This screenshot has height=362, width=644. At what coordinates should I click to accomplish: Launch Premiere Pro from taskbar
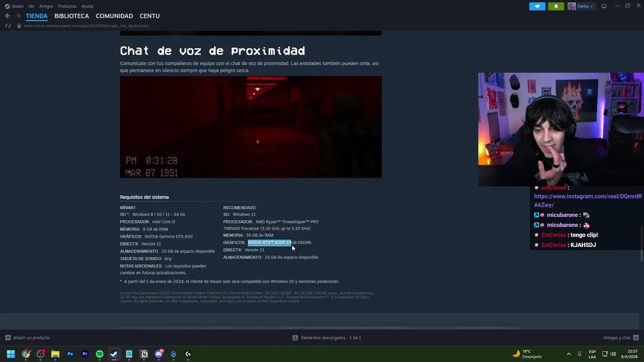[85, 354]
